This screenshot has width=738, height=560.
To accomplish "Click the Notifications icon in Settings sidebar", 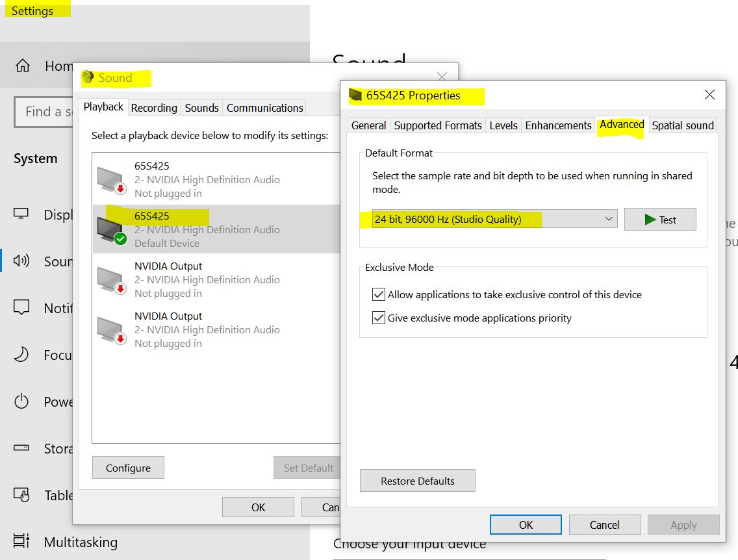I will click(21, 307).
